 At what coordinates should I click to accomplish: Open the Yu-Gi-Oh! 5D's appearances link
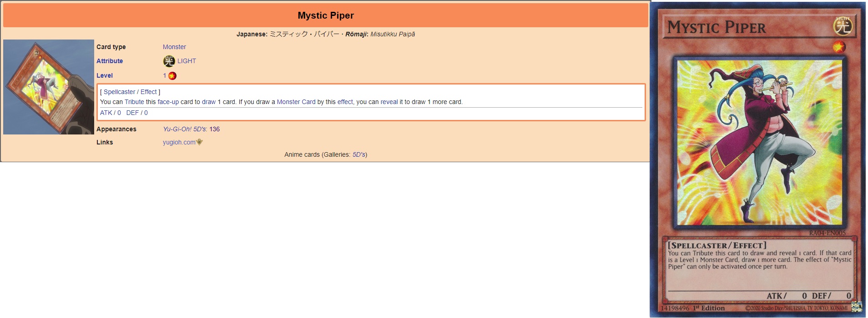click(184, 129)
